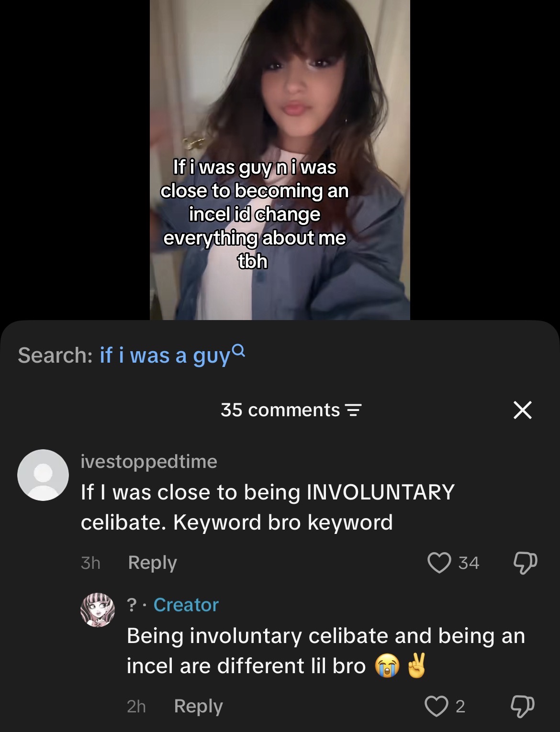This screenshot has height=732, width=560.
Task: Tap the video preview above comments
Action: point(280,160)
